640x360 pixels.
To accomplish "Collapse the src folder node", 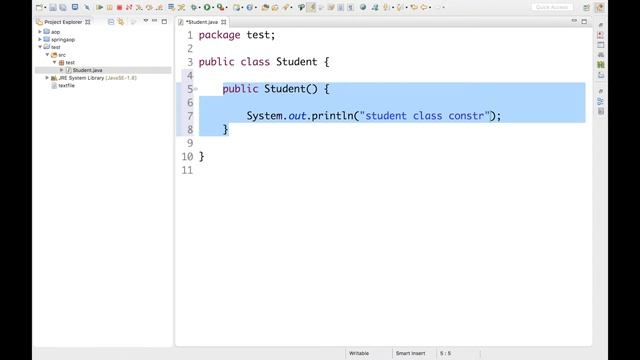I will click(47, 55).
